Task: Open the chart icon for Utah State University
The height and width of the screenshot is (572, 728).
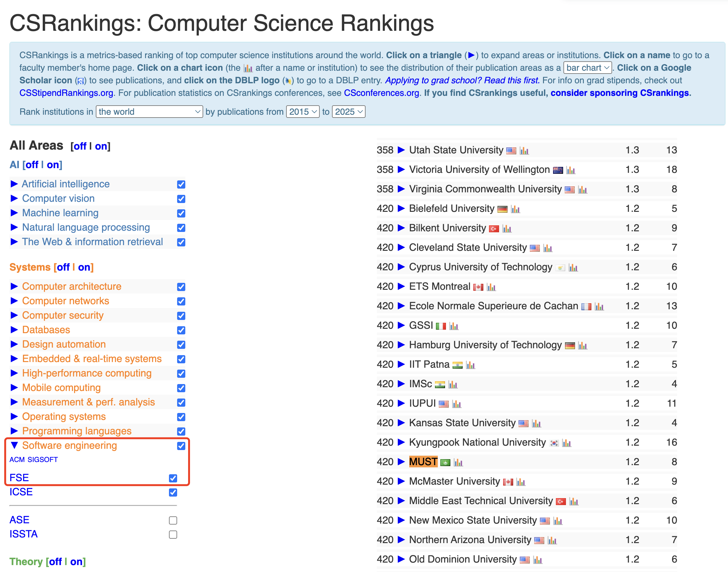Action: coord(524,151)
